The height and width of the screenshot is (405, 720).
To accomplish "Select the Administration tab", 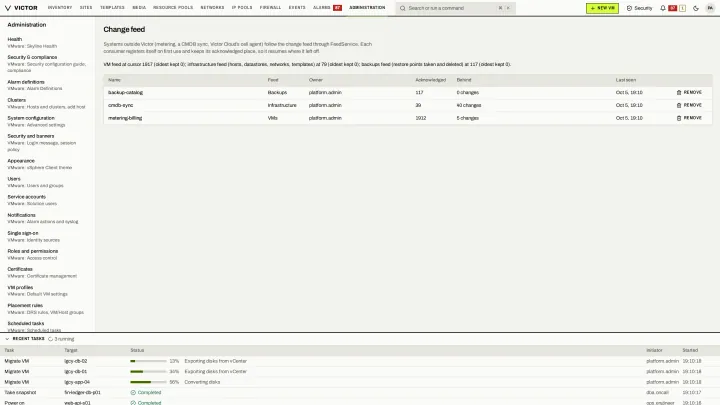I will (x=367, y=8).
